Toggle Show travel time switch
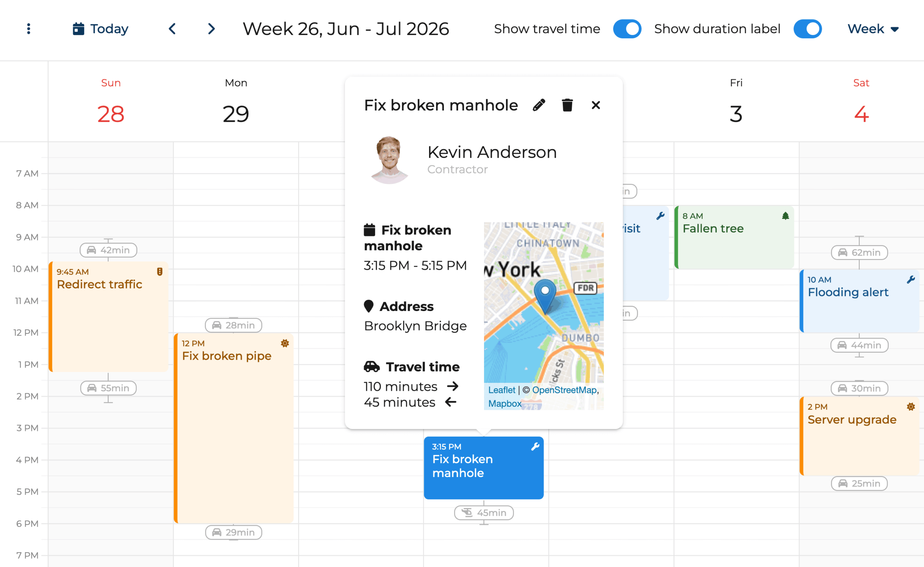924x567 pixels. pyautogui.click(x=627, y=29)
